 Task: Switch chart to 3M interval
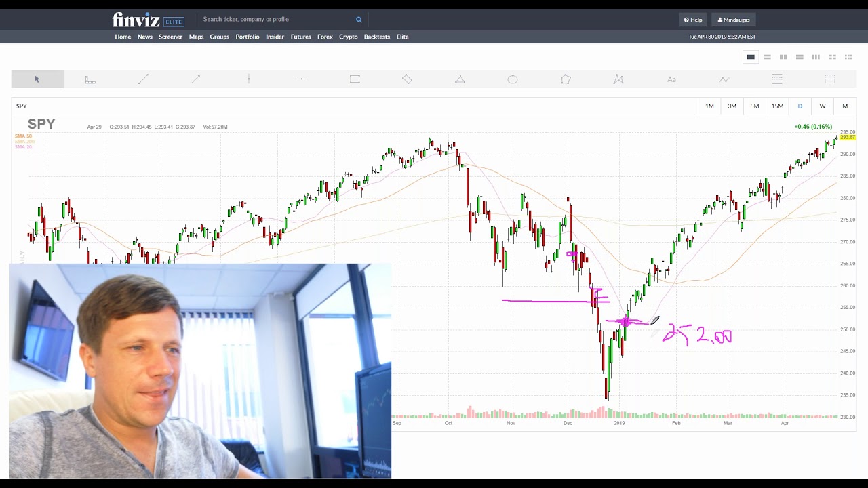coord(732,106)
